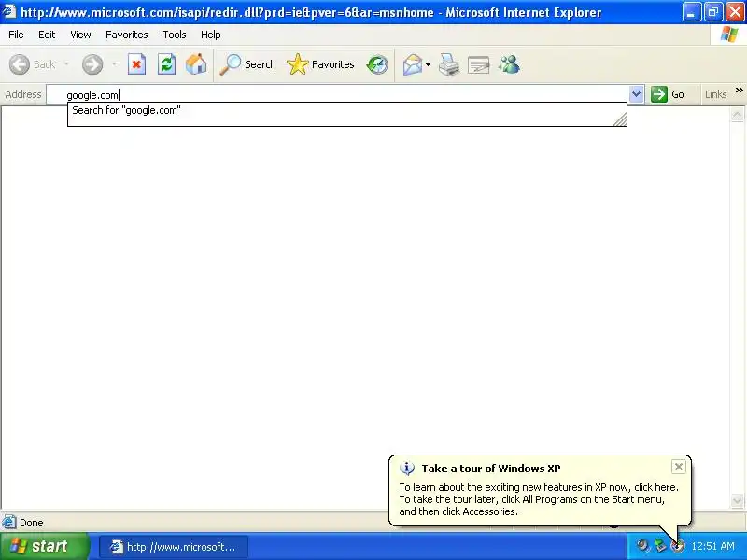Click the Edit page toolbar icon

(479, 64)
